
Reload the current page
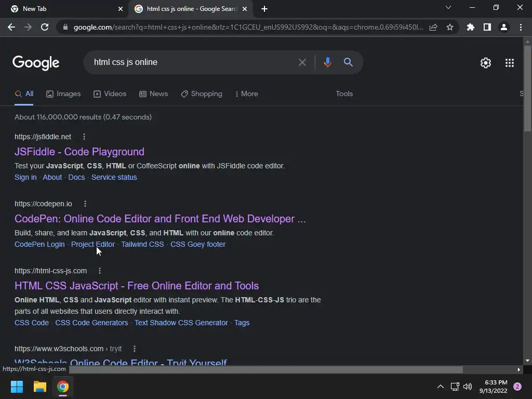point(45,27)
